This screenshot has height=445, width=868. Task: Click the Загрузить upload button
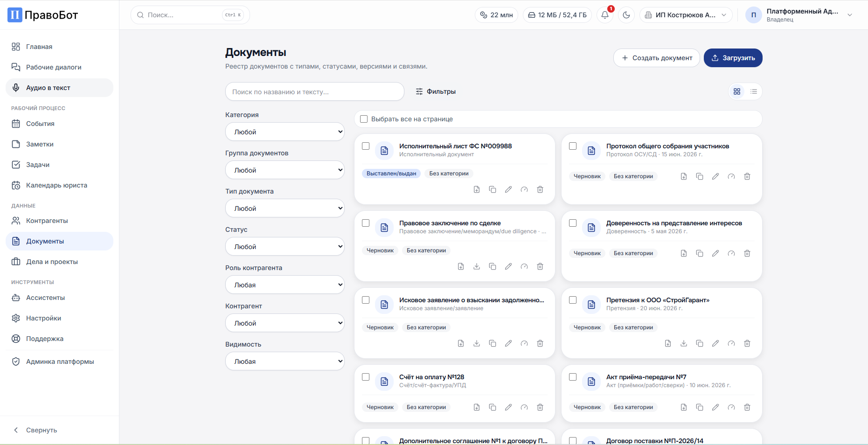pyautogui.click(x=733, y=58)
